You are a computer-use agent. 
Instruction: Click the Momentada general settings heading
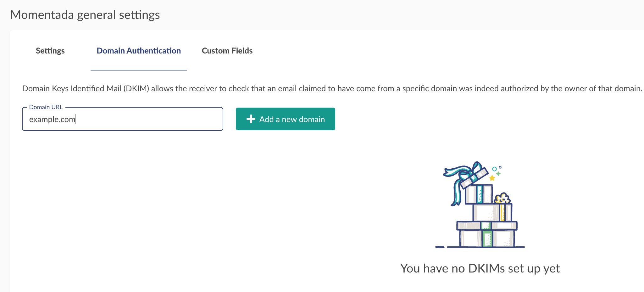tap(85, 15)
